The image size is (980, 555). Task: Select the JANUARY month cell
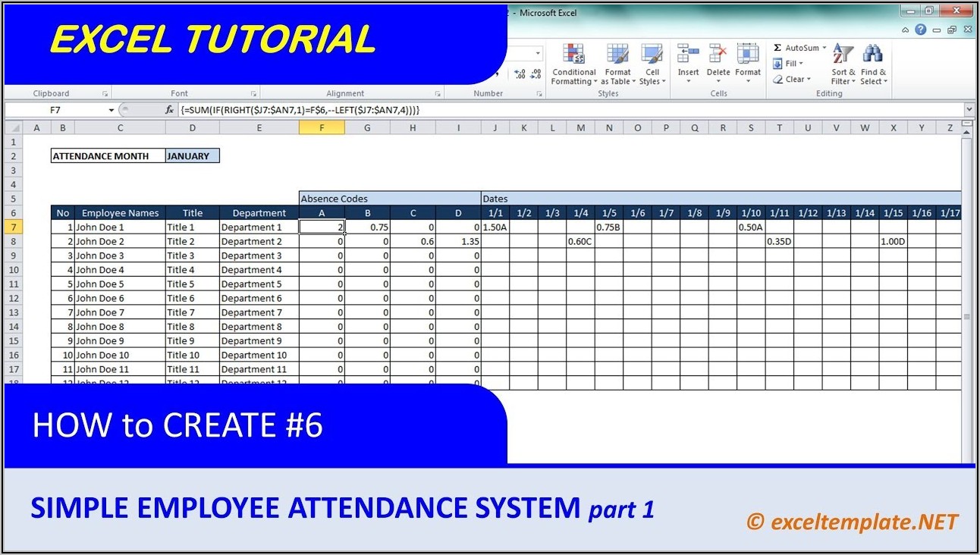192,156
